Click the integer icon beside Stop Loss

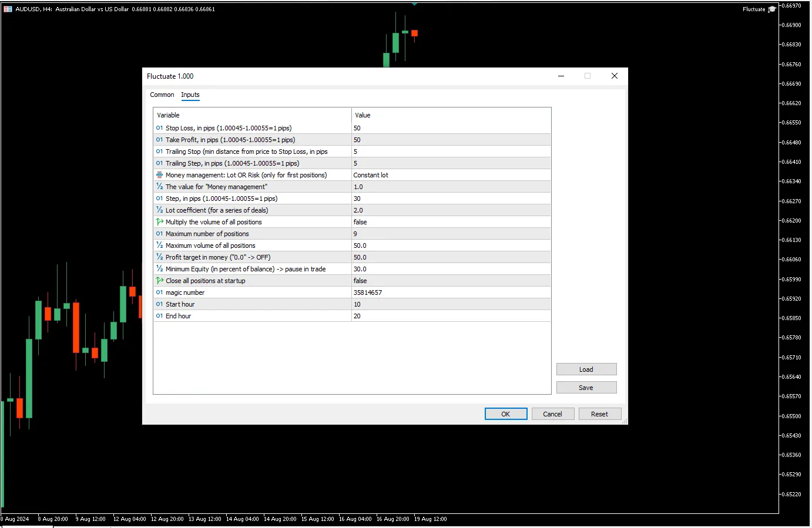pyautogui.click(x=159, y=128)
